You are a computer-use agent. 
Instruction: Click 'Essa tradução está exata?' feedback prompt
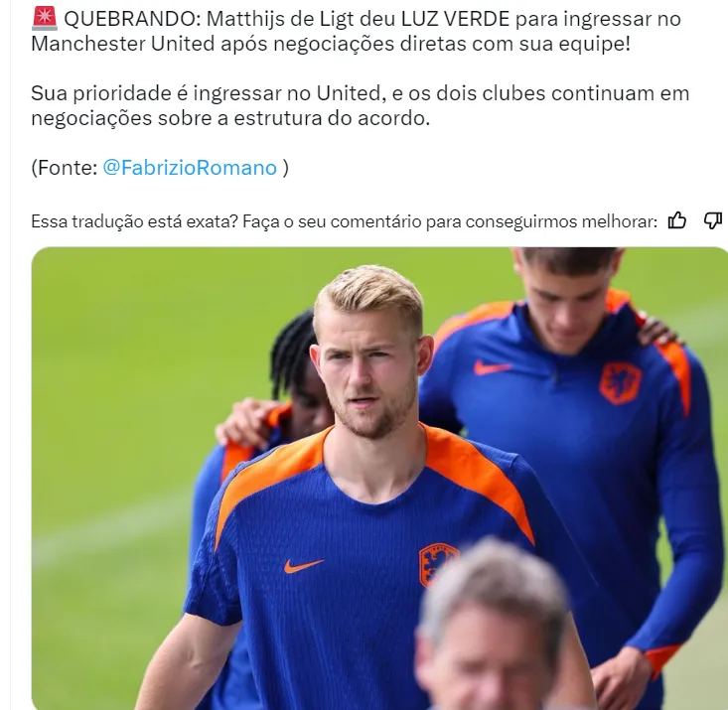134,221
